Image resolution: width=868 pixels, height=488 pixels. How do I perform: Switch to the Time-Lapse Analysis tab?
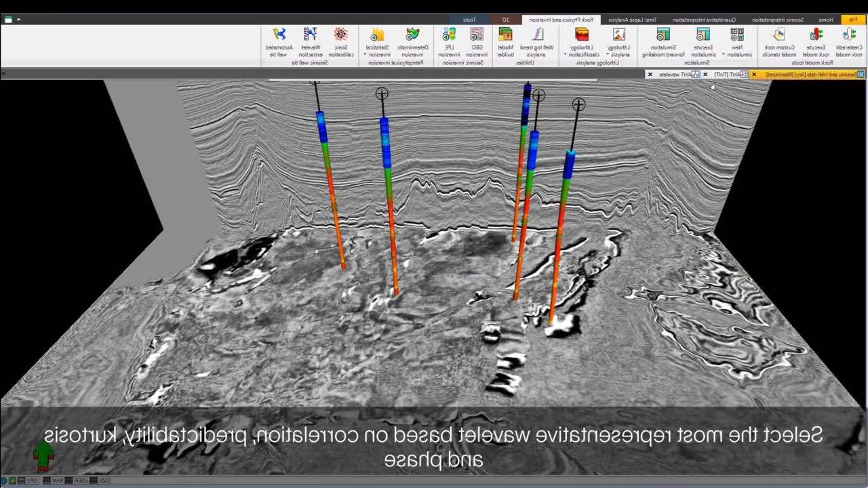tap(632, 20)
